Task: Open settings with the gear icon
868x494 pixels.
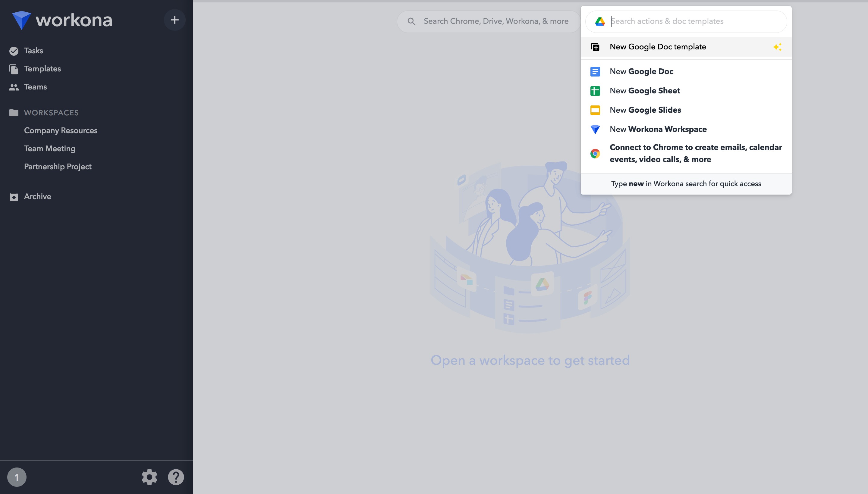Action: (x=149, y=477)
